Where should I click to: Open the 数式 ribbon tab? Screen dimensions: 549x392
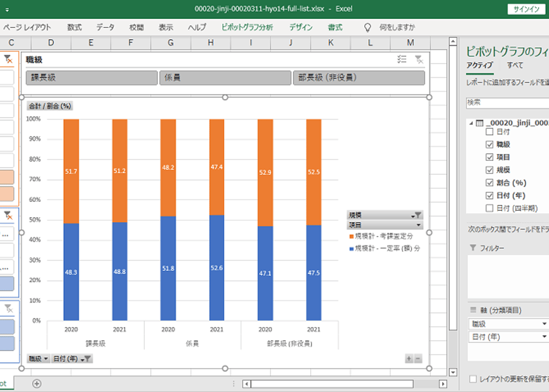(74, 27)
